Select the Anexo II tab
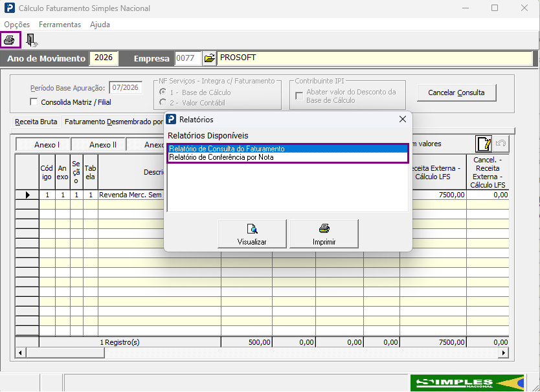The width and height of the screenshot is (540, 392). [103, 145]
